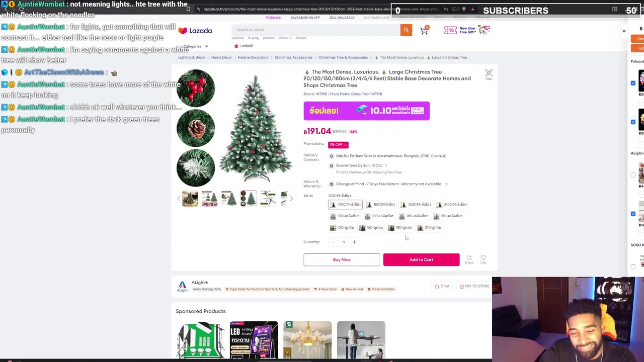The image size is (644, 362).
Task: Click the Huawei suggested search term
Action: (301, 38)
